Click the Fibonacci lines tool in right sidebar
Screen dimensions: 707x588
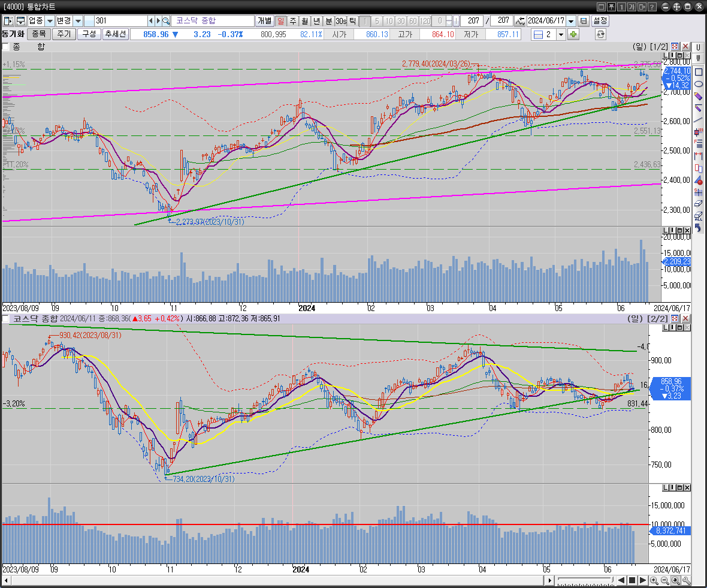tap(699, 144)
